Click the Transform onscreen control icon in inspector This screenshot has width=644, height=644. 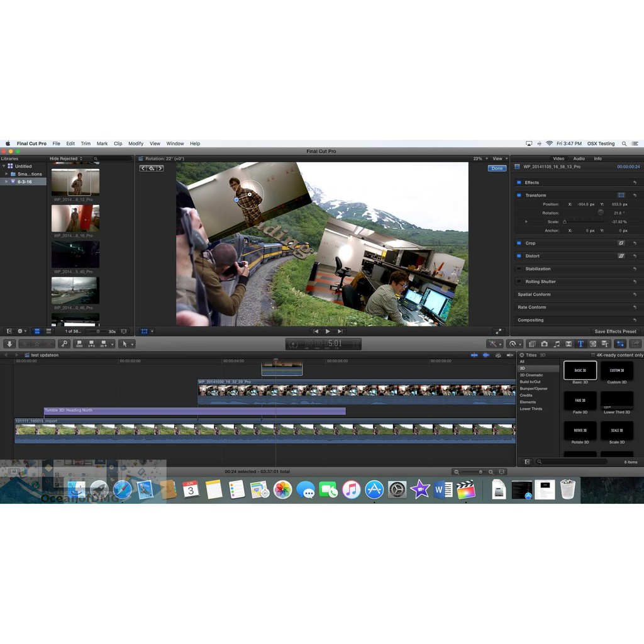(621, 195)
